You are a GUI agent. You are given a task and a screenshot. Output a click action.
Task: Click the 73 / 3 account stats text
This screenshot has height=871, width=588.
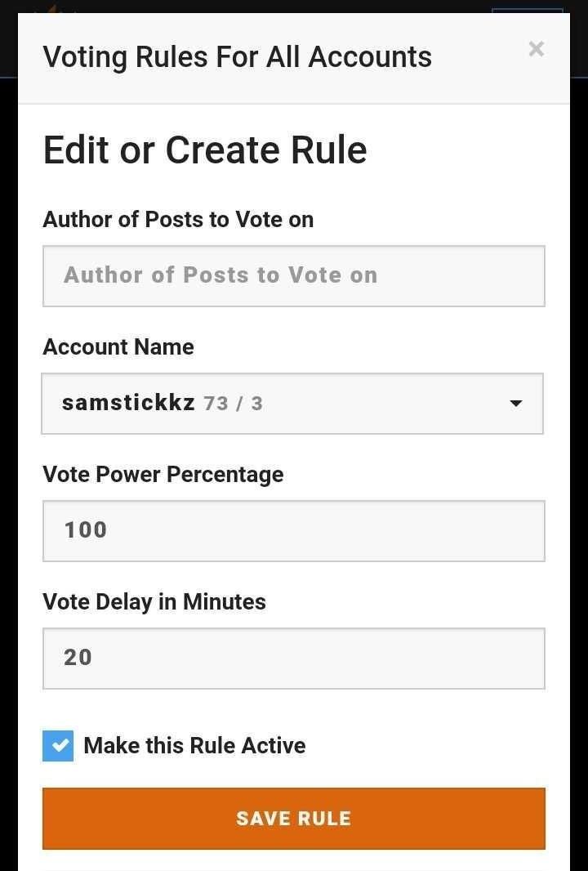(x=233, y=404)
